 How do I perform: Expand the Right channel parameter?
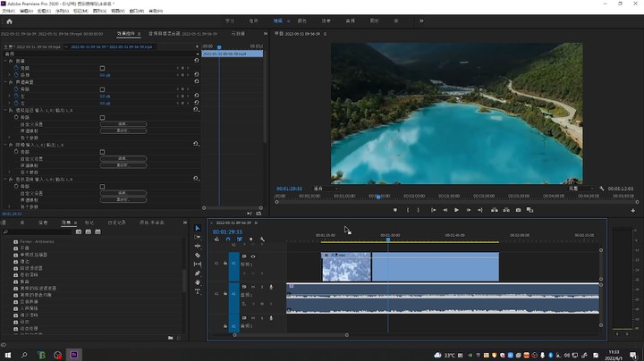tap(10, 103)
